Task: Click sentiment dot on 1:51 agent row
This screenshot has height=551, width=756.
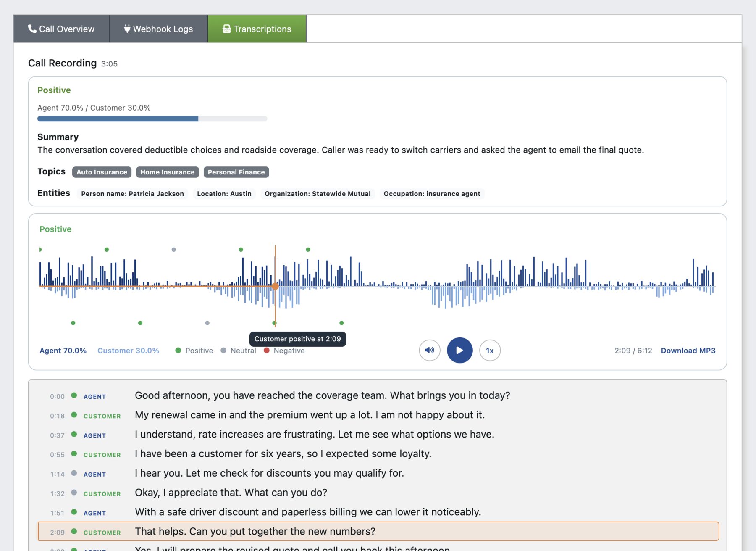Action: click(x=74, y=511)
